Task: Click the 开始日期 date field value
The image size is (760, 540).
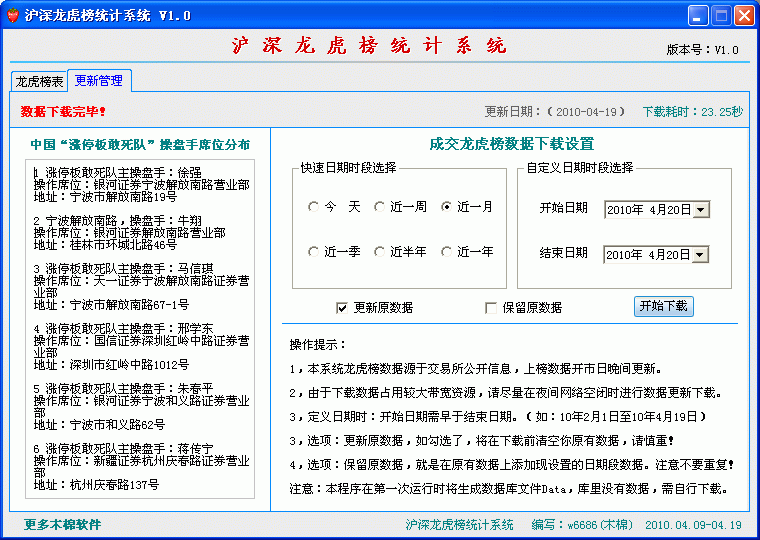Action: click(x=649, y=210)
